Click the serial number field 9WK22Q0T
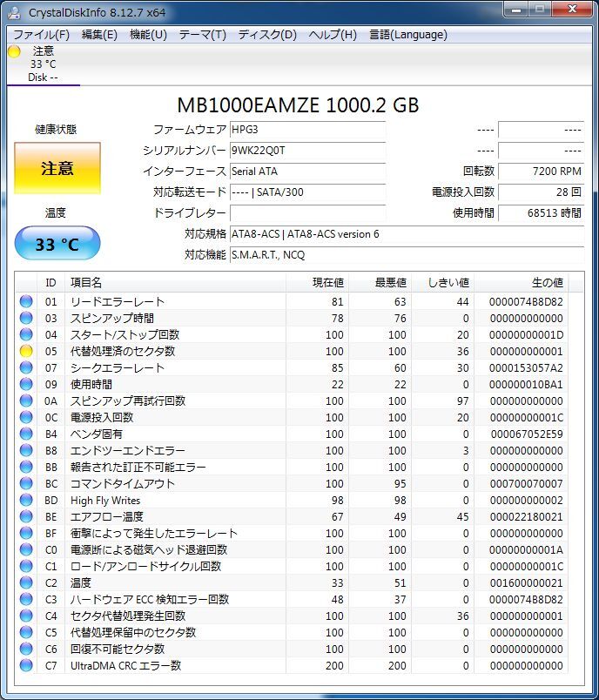599x700 pixels. [306, 150]
